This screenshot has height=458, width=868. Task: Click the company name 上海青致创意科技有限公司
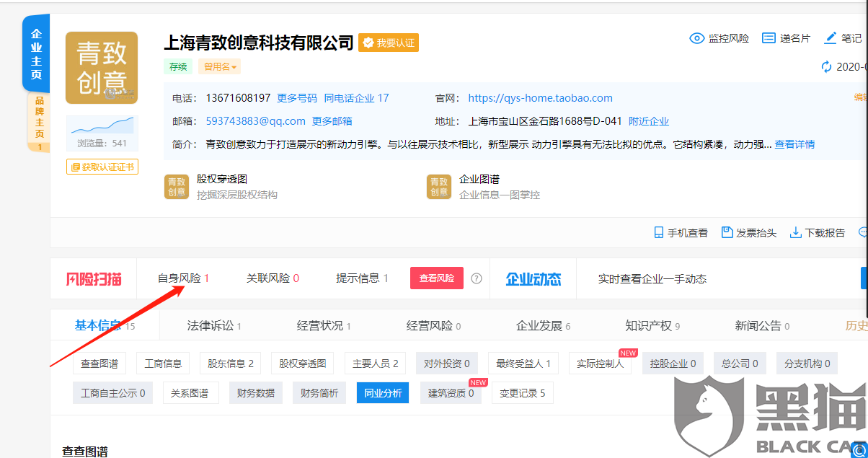pos(259,43)
